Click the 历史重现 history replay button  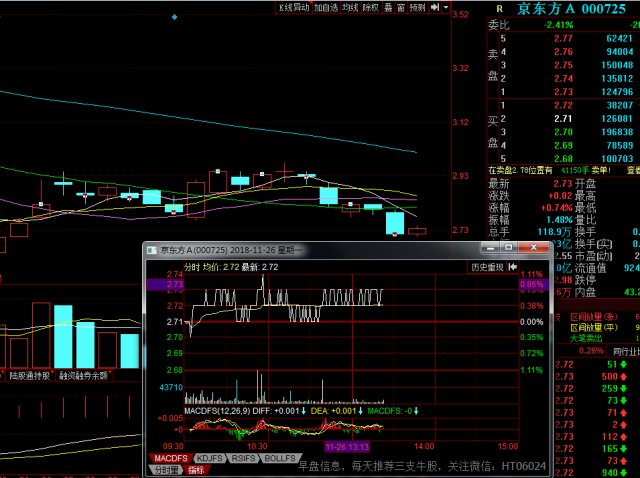coord(487,267)
